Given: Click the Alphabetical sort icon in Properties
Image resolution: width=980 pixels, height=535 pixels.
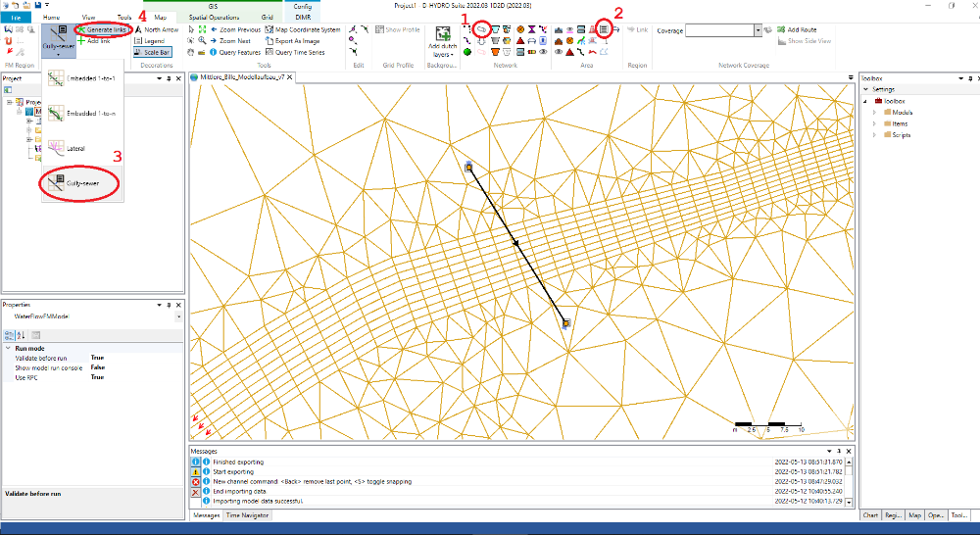Looking at the screenshot, I should [21, 336].
